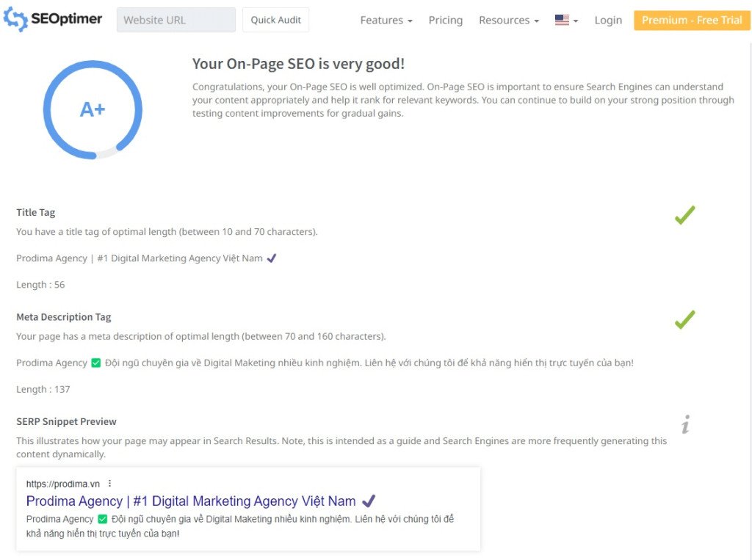Click the A+ score circle gauge
Viewport: 752px width, 560px height.
(93, 109)
